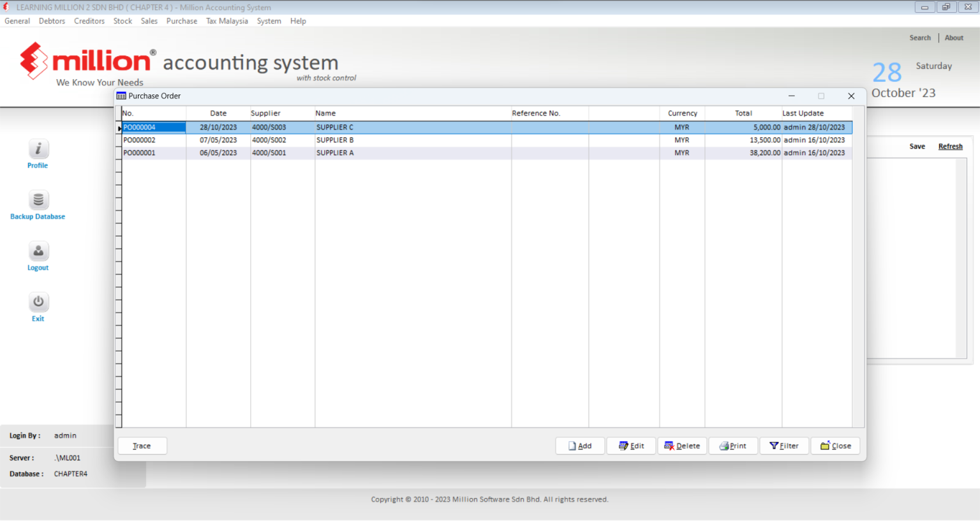
Task: Open the Tax Malaysia menu
Action: coord(227,21)
